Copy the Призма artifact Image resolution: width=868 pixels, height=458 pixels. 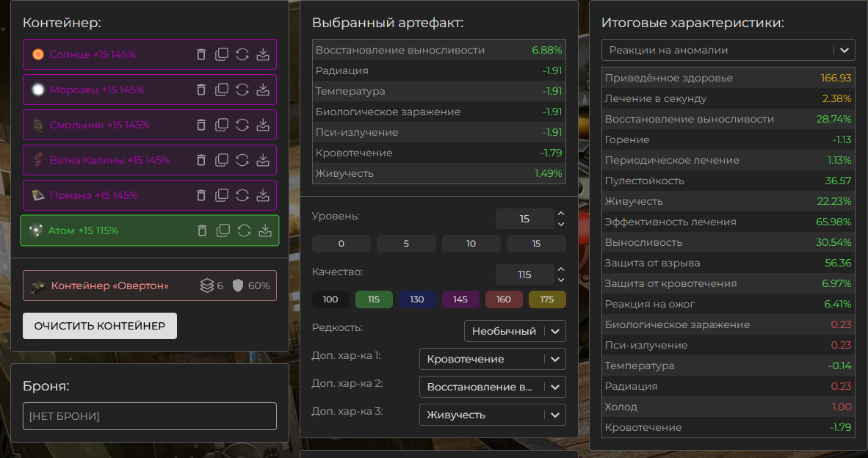pos(222,195)
